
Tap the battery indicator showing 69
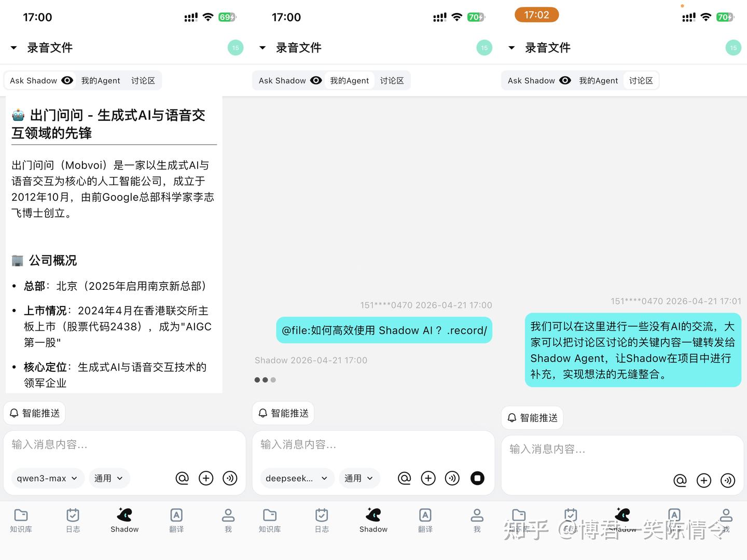(x=227, y=17)
